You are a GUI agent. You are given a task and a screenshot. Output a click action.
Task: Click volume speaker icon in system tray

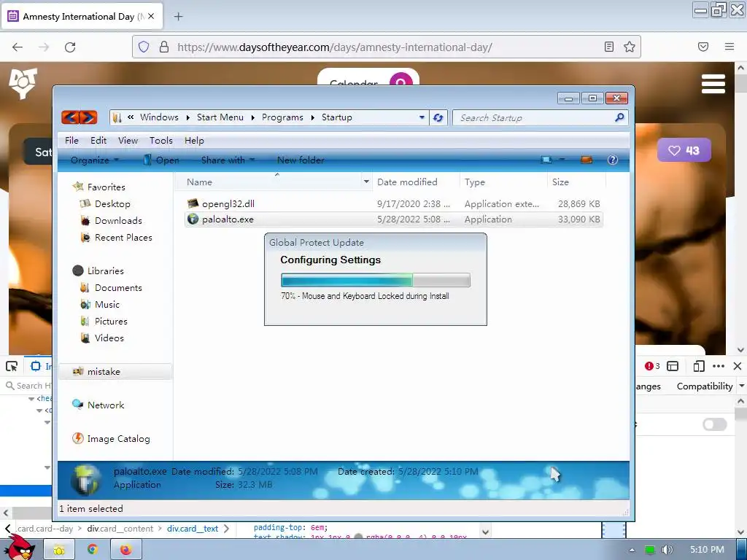coord(667,550)
